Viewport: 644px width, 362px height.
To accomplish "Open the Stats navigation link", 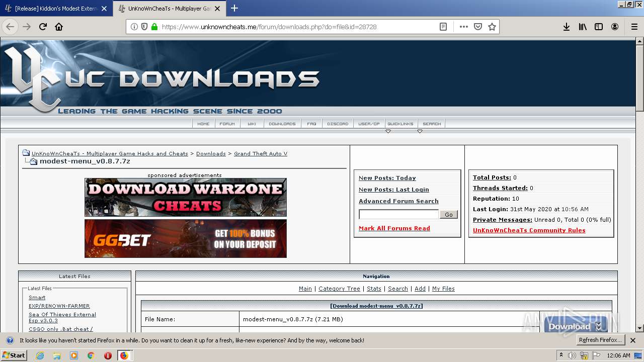I will (x=374, y=289).
